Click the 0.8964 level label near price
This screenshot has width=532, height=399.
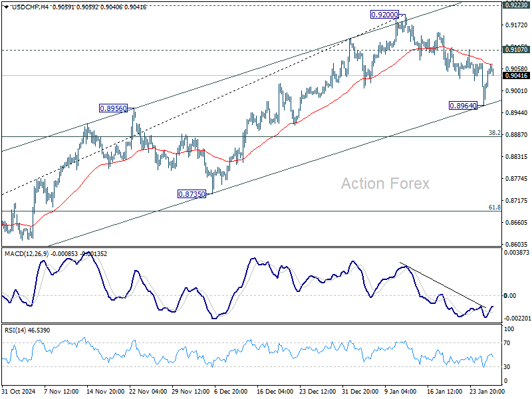coord(464,105)
